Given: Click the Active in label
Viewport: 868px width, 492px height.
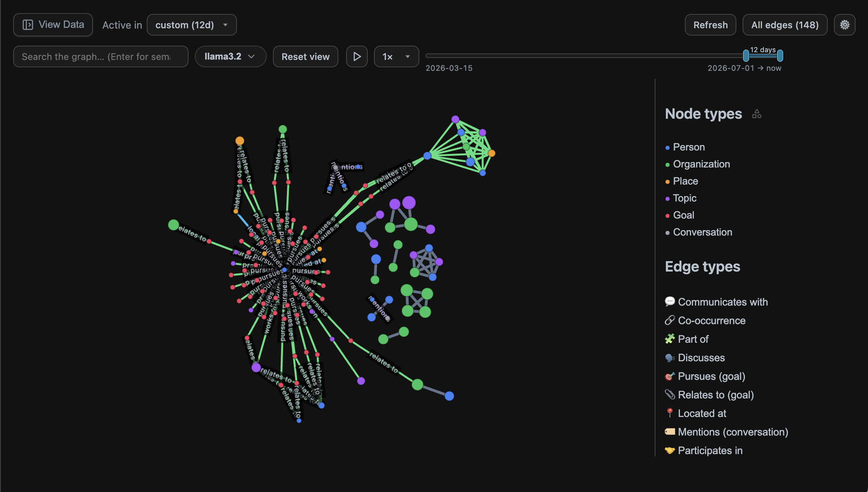Looking at the screenshot, I should click(122, 25).
